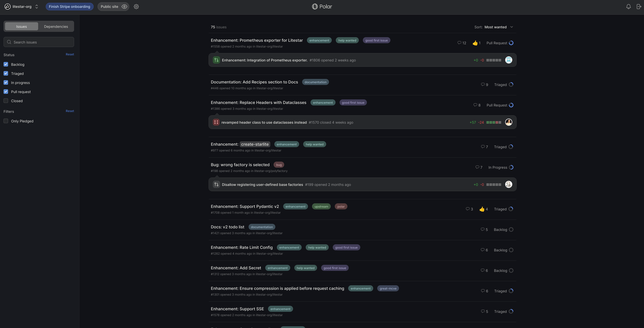
Task: Click the closed merge icon on dataclasses pull request
Action: 216,122
